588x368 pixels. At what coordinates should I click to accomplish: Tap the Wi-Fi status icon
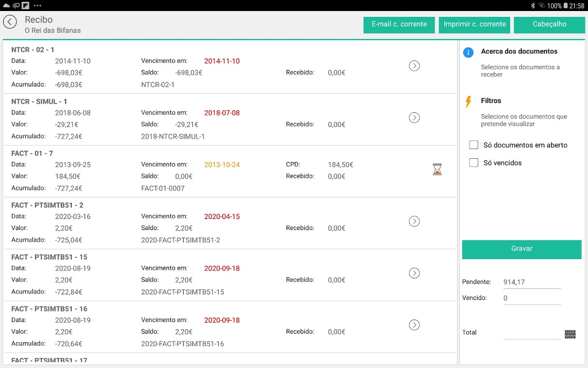click(542, 6)
